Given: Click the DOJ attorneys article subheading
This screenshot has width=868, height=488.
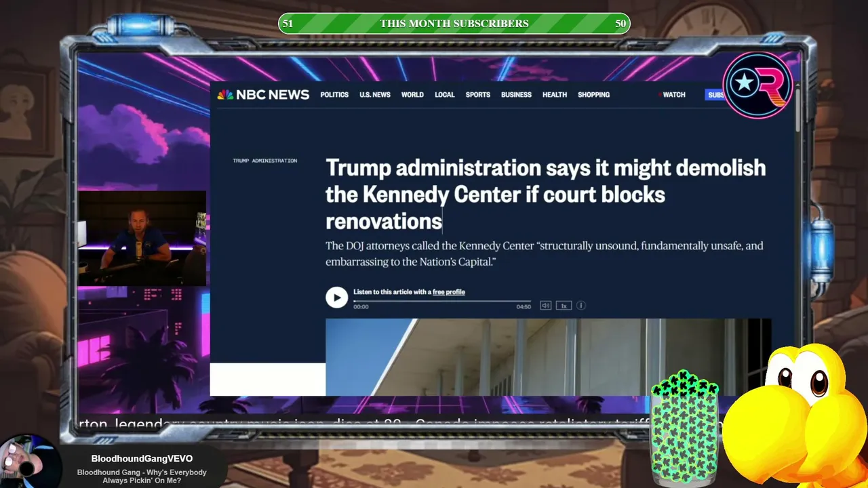Looking at the screenshot, I should pos(544,253).
